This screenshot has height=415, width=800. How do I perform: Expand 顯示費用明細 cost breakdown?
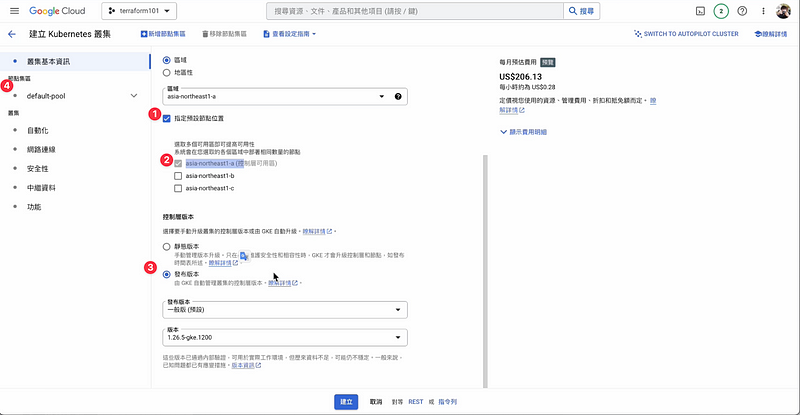[523, 132]
